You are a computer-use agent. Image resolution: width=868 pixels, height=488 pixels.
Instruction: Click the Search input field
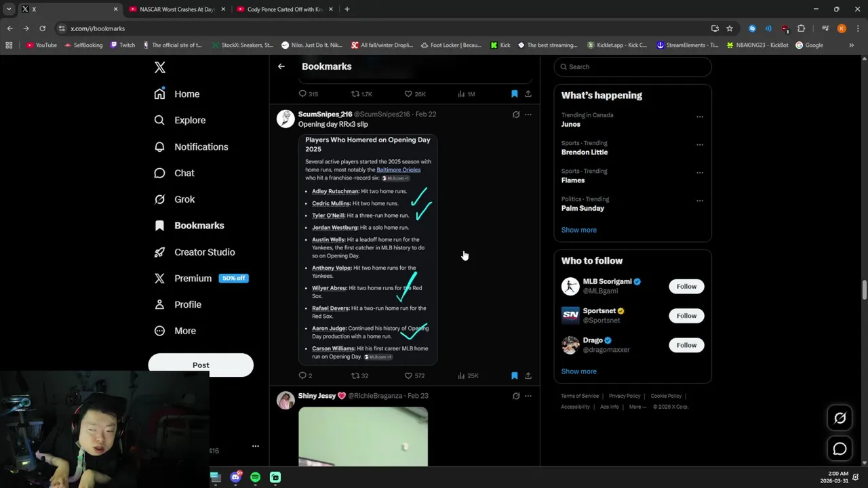click(633, 66)
